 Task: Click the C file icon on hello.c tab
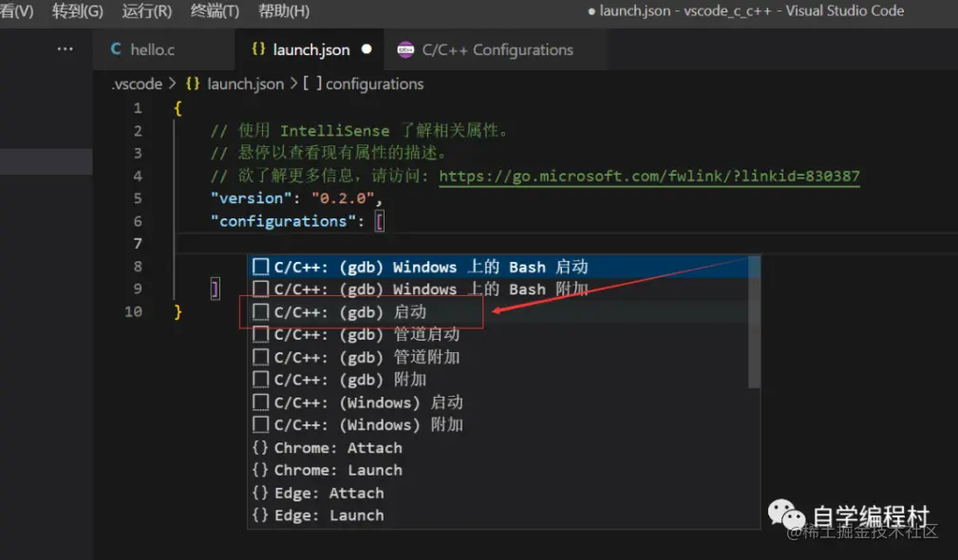[116, 48]
